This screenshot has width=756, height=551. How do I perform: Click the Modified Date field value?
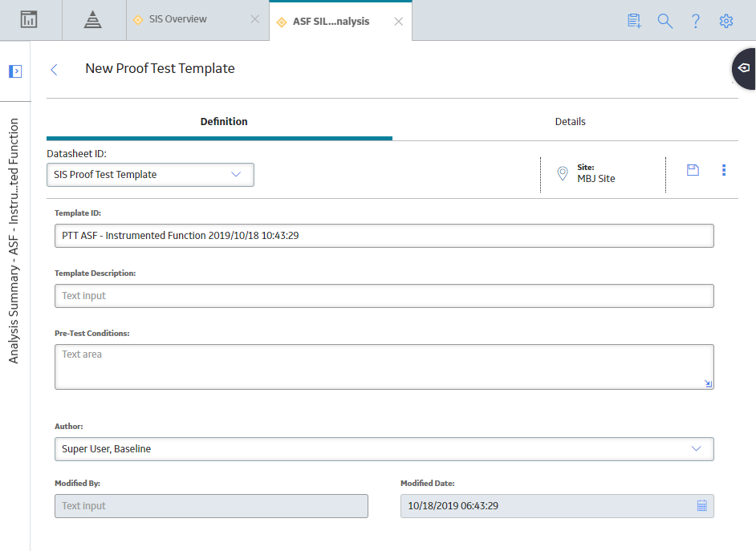click(x=453, y=506)
